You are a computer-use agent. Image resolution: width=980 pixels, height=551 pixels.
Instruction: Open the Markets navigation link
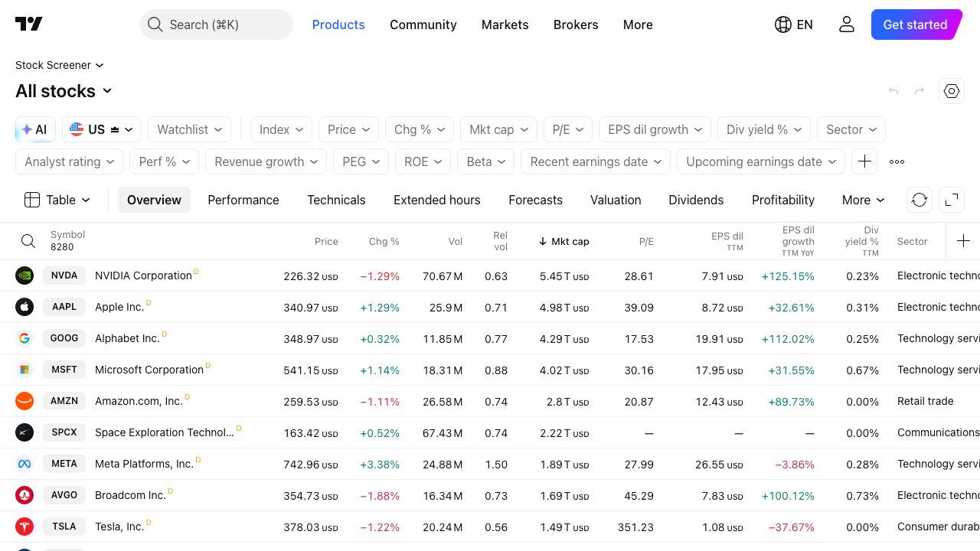click(505, 24)
